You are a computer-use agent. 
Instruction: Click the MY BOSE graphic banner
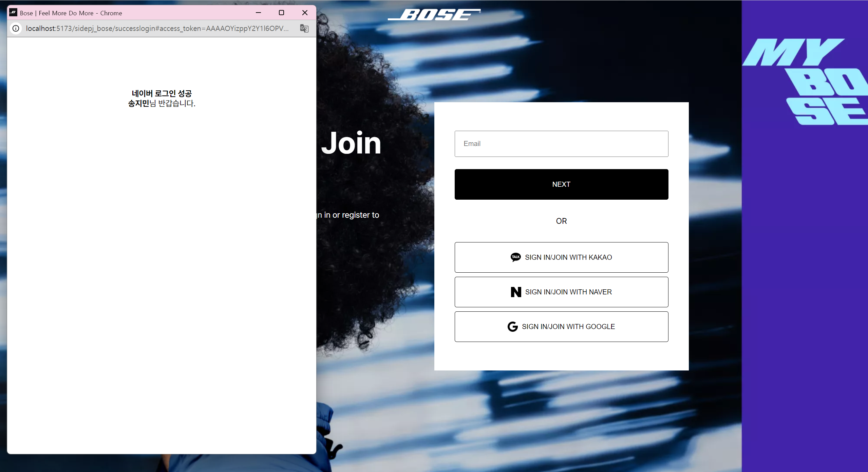[808, 81]
